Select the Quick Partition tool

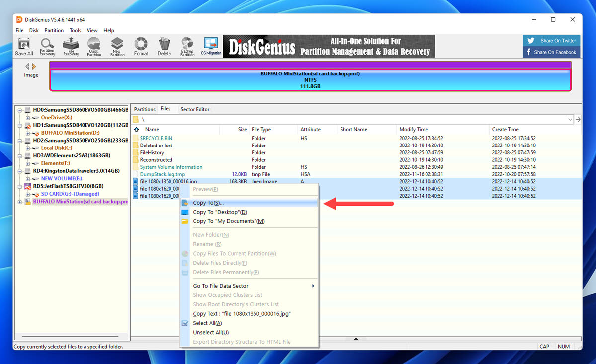94,47
